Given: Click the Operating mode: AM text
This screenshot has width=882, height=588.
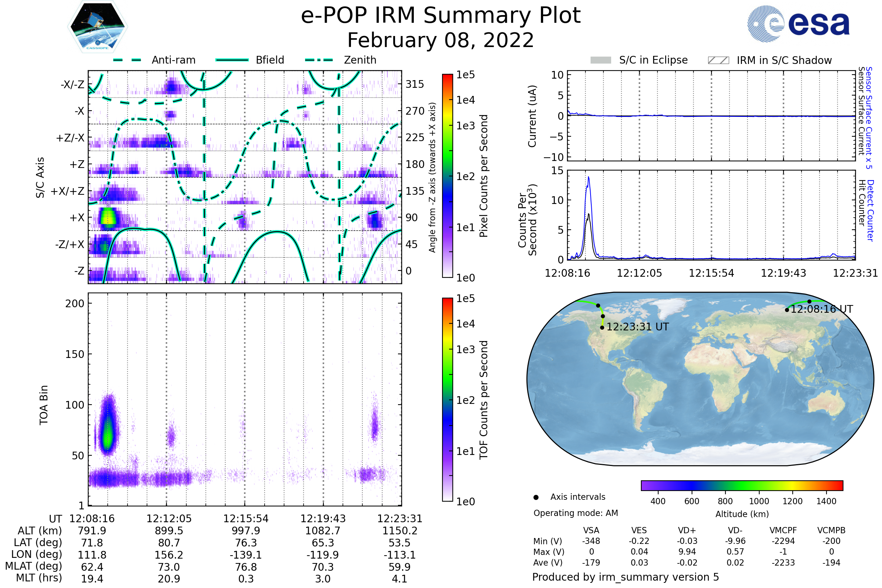Looking at the screenshot, I should pos(575,513).
